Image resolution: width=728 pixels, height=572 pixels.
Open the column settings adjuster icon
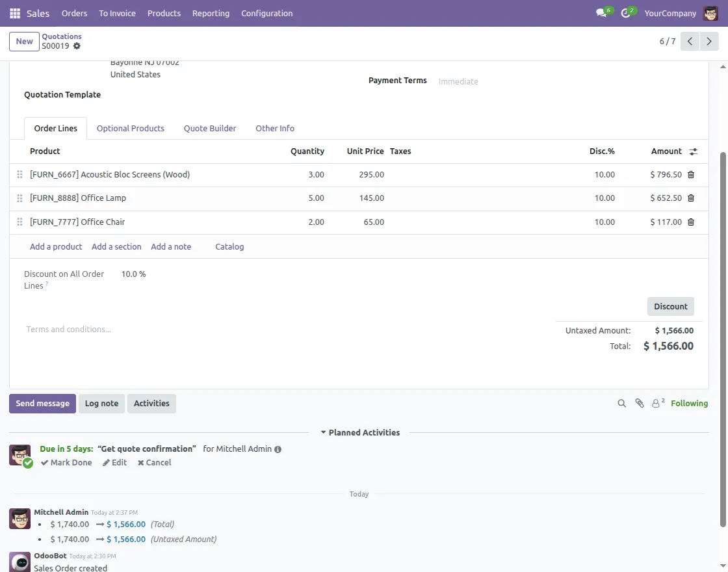tap(694, 151)
